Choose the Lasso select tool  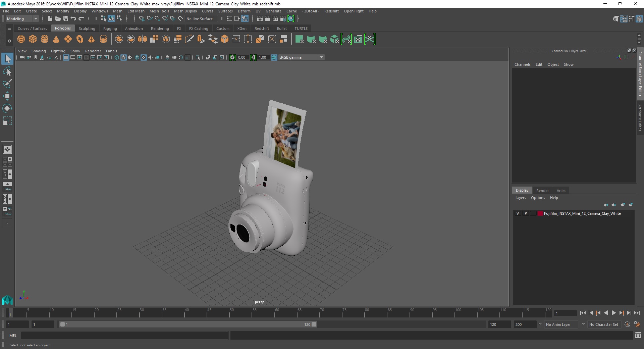[x=7, y=71]
